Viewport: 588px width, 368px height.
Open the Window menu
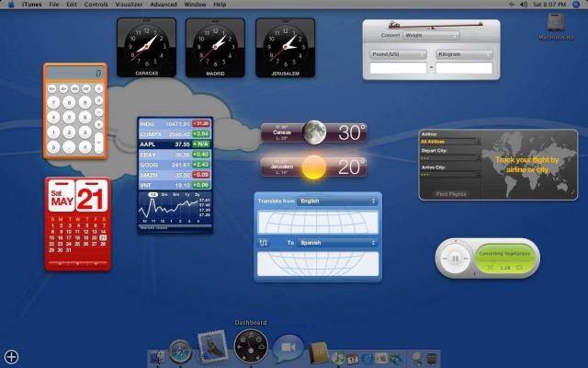195,4
